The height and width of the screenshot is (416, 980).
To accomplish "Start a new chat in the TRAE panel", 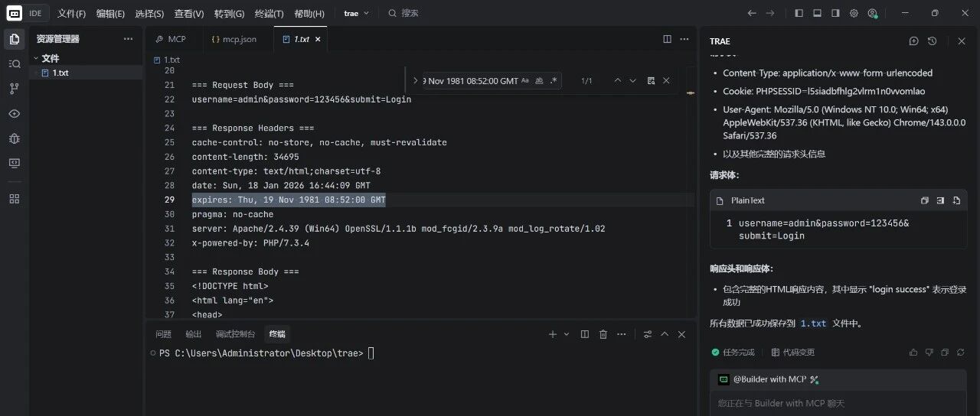I will point(913,41).
